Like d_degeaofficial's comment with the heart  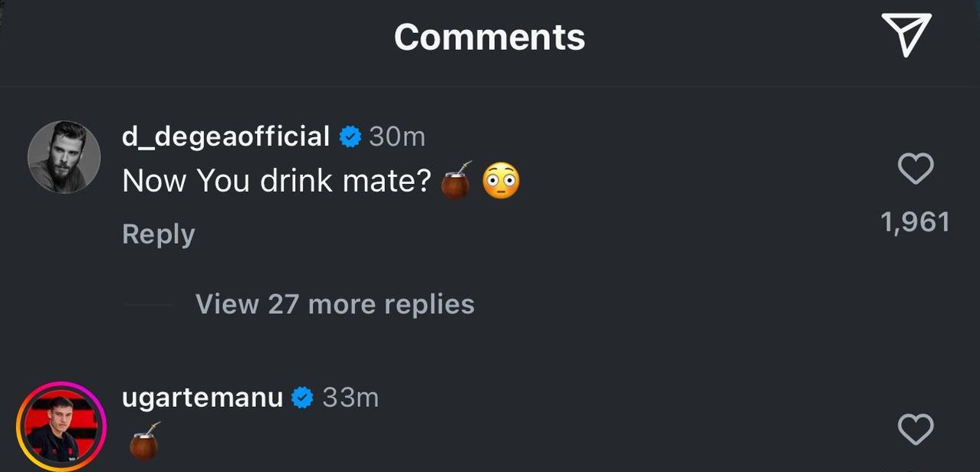(x=915, y=169)
